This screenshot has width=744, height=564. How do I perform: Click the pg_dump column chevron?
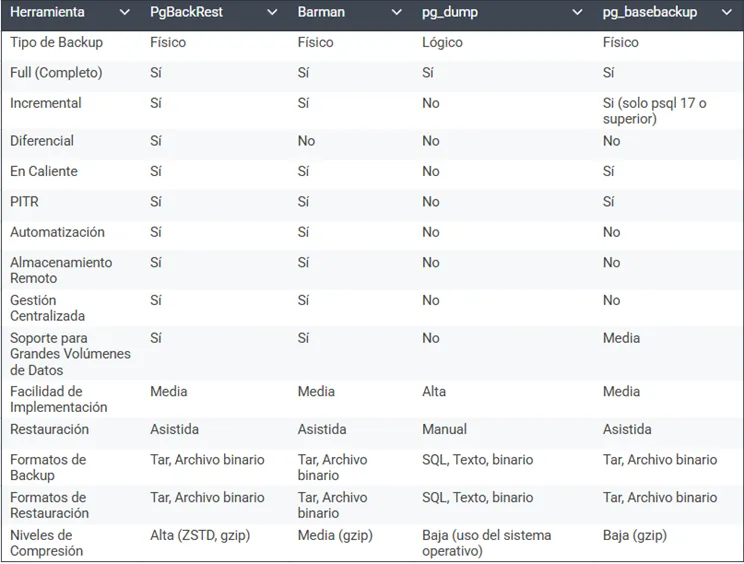(577, 13)
